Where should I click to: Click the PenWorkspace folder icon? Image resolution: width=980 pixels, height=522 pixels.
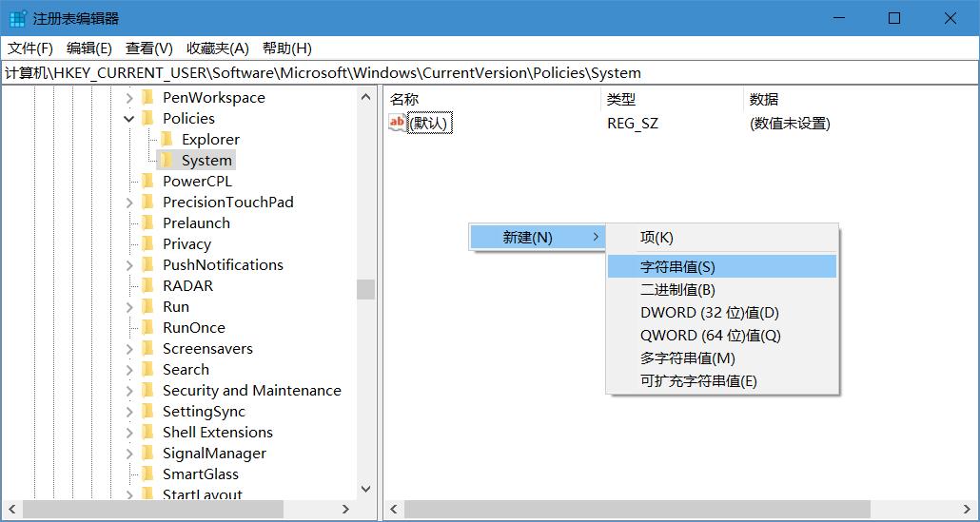pyautogui.click(x=147, y=97)
